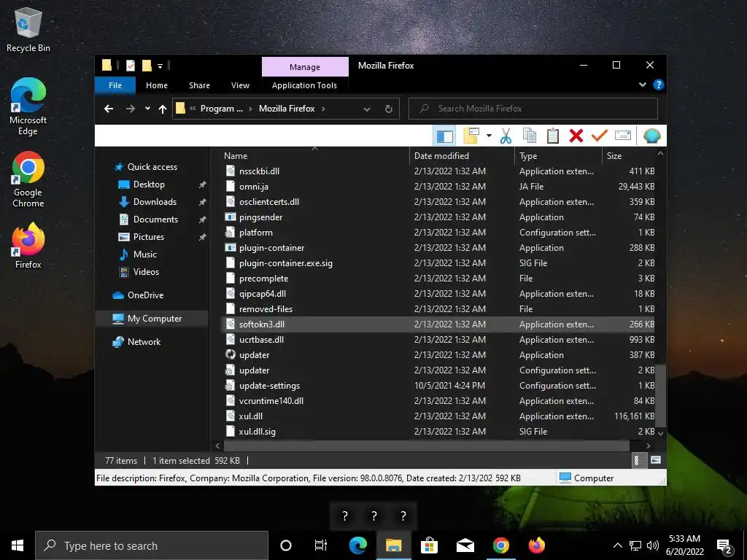
Task: Click the Properties quick access toolbar icon
Action: point(130,65)
